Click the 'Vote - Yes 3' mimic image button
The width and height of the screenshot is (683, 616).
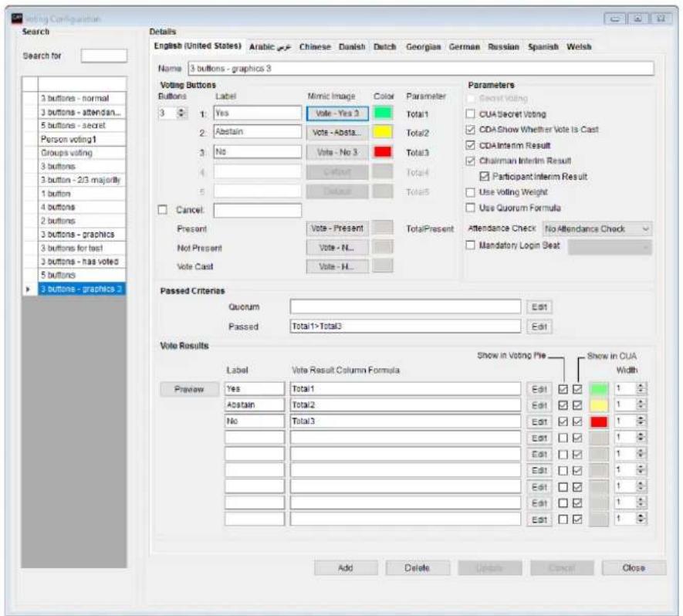[337, 113]
